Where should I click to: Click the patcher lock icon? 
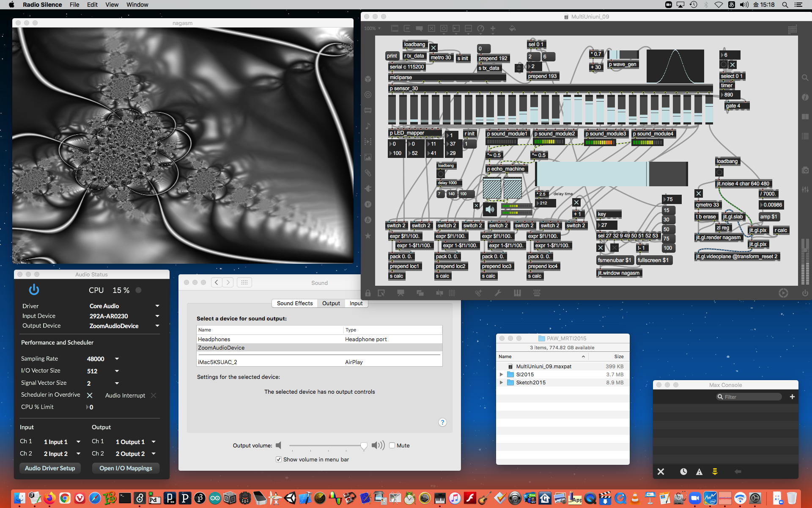368,293
